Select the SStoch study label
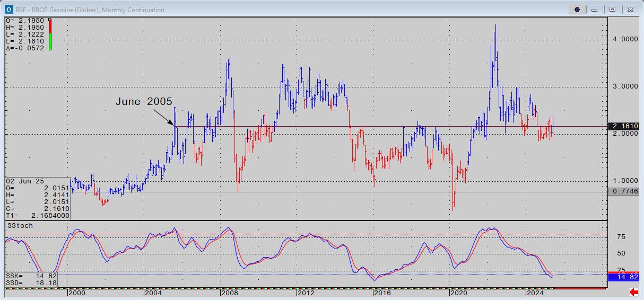 coord(20,226)
